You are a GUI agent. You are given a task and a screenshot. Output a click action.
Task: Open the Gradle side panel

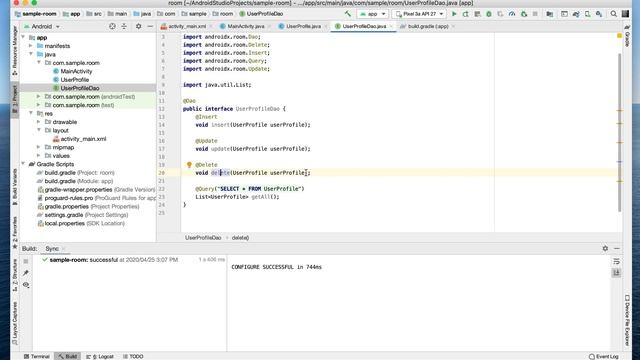(627, 35)
